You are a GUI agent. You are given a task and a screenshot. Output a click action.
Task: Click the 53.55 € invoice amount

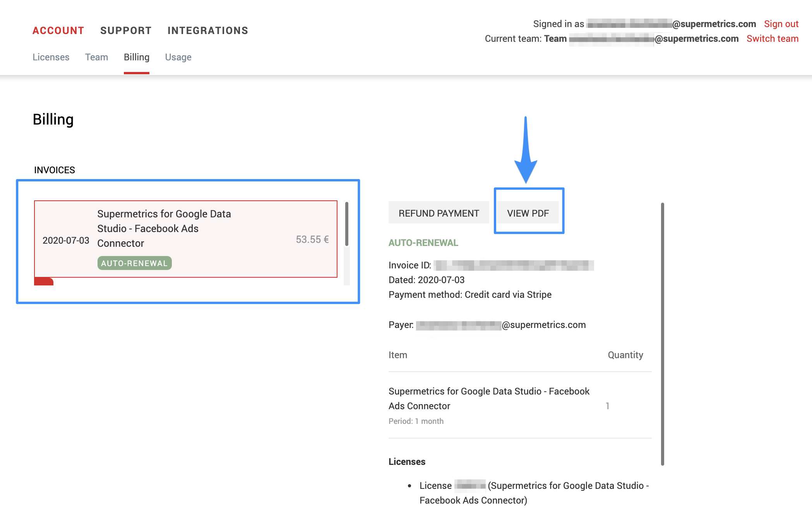click(x=312, y=239)
